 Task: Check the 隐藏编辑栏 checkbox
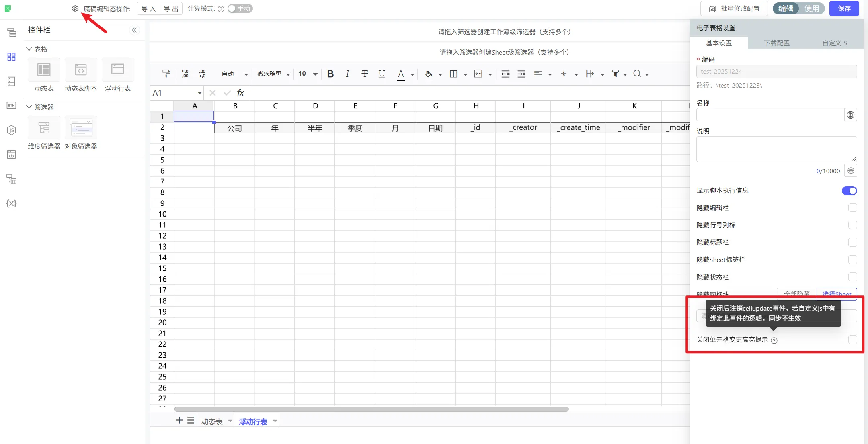(x=852, y=208)
